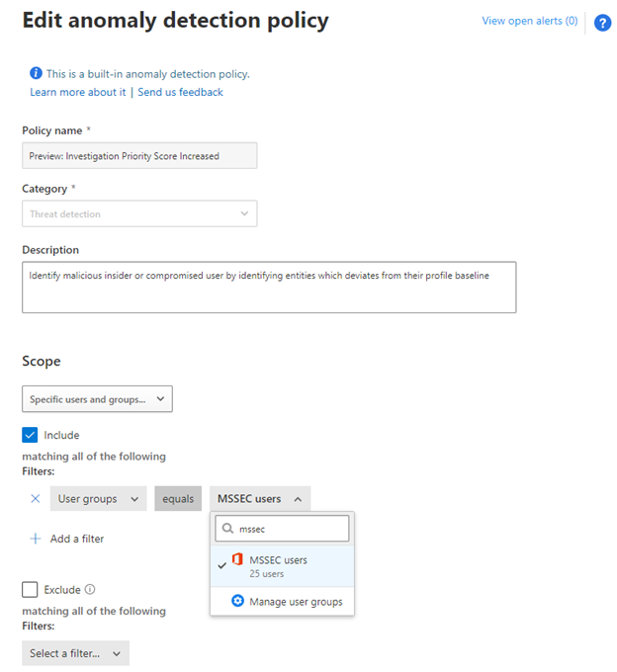The image size is (617, 672).
Task: Click the search magnifier icon in group search
Action: (226, 529)
